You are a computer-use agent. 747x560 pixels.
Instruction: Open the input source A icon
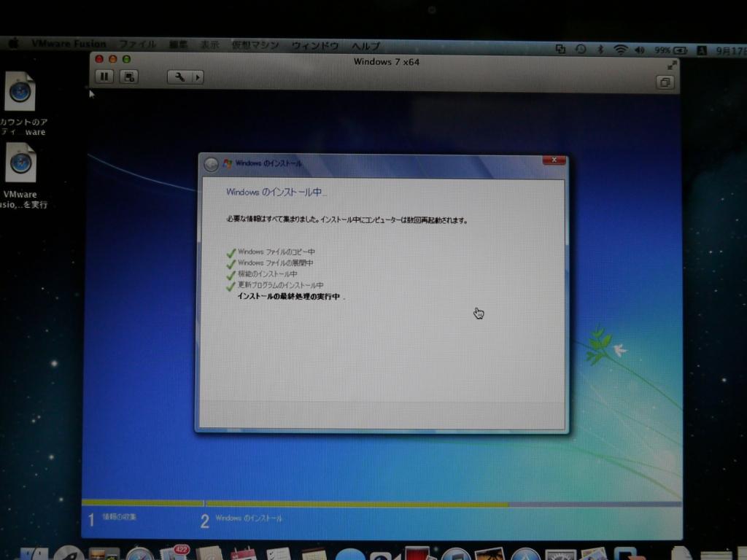tap(701, 50)
